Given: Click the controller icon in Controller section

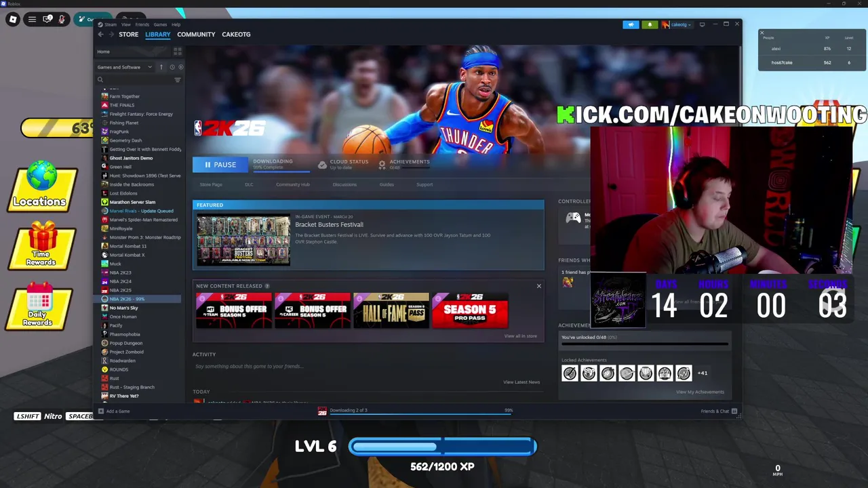Looking at the screenshot, I should 573,218.
